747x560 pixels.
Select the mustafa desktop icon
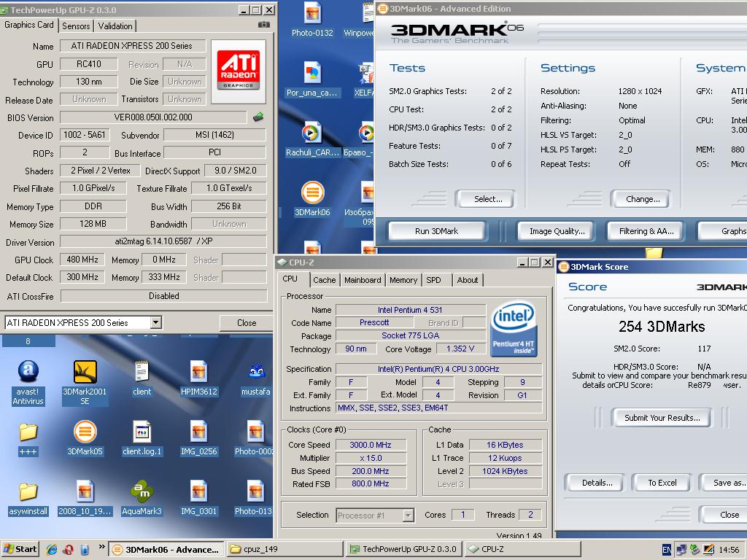tap(256, 379)
